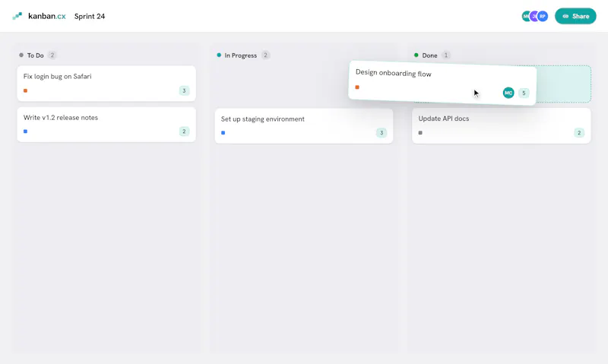Viewport: 608px width, 364px height.
Task: Click points badge 2 on Update API docs card
Action: tap(579, 133)
